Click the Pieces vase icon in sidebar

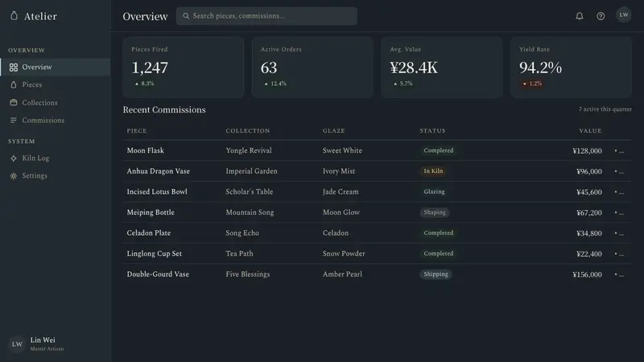pos(14,84)
